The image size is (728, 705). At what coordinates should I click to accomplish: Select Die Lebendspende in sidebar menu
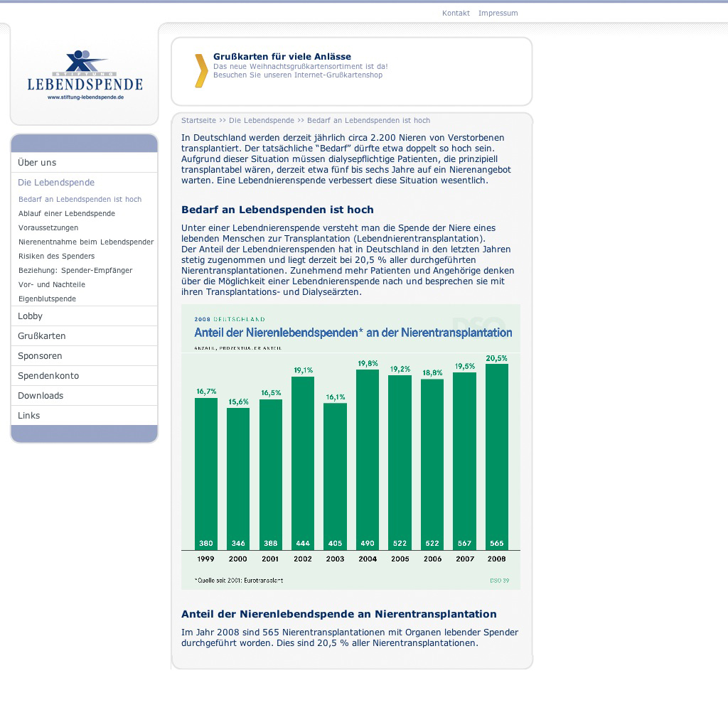(x=84, y=183)
